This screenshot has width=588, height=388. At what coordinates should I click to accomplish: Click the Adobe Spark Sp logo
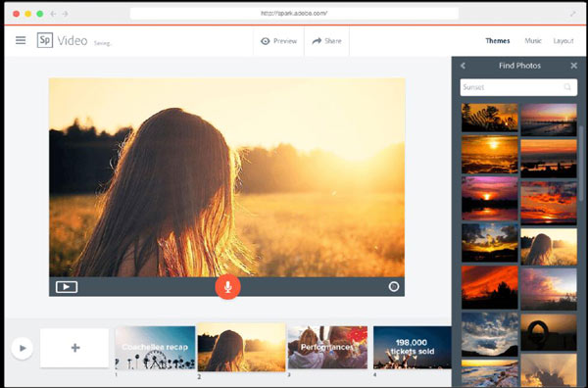[x=45, y=40]
